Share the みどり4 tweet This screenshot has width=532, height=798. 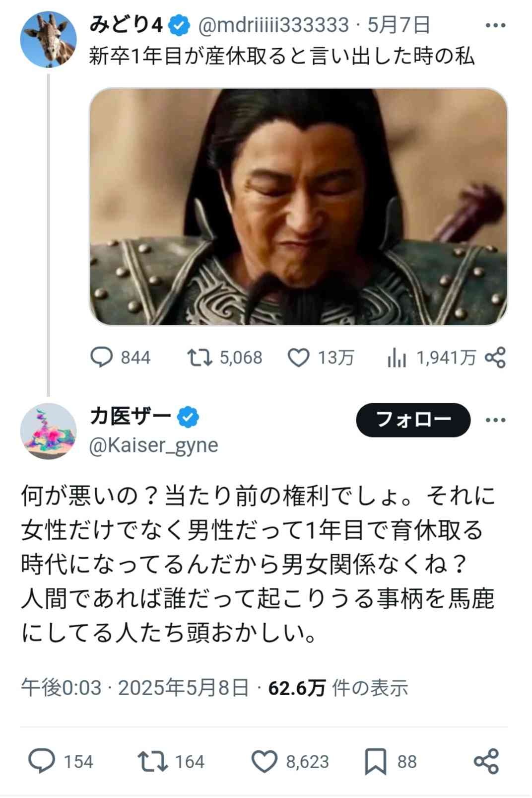click(495, 358)
